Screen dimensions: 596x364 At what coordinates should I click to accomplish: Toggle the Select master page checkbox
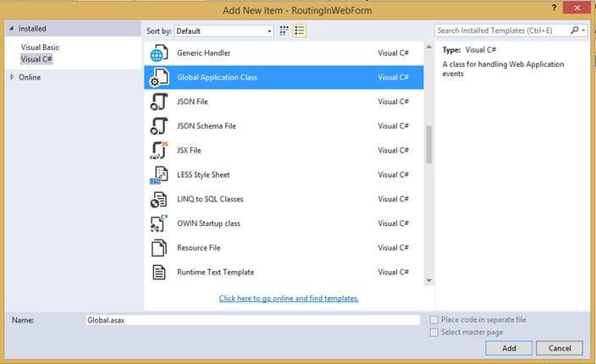click(x=433, y=333)
